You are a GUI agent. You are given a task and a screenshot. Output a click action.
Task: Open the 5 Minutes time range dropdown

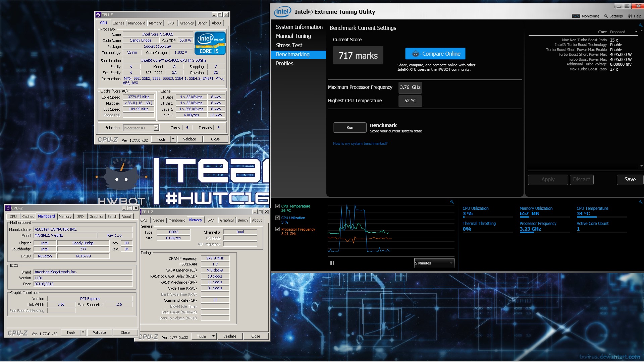434,263
